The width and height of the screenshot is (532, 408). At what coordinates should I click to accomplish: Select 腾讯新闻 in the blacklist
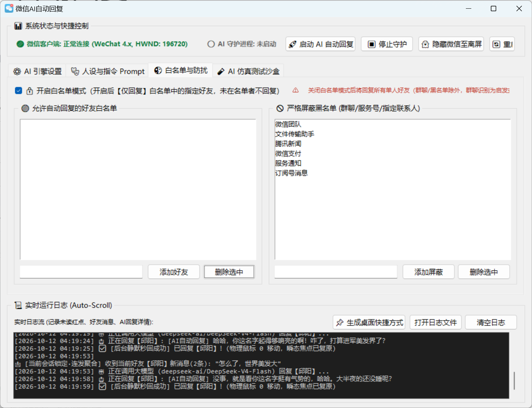288,144
